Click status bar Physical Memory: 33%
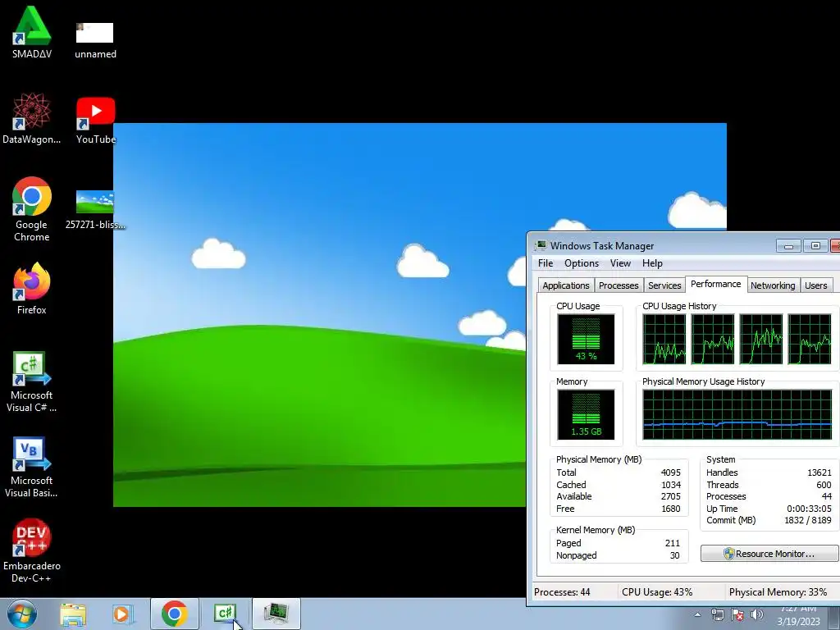Image resolution: width=840 pixels, height=630 pixels. 778,592
